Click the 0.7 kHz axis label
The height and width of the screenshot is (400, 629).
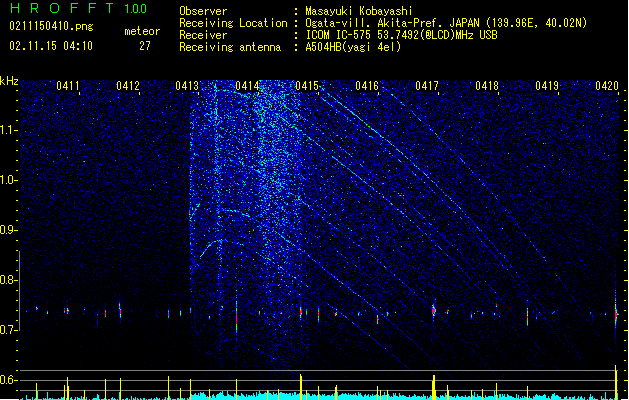coord(8,330)
